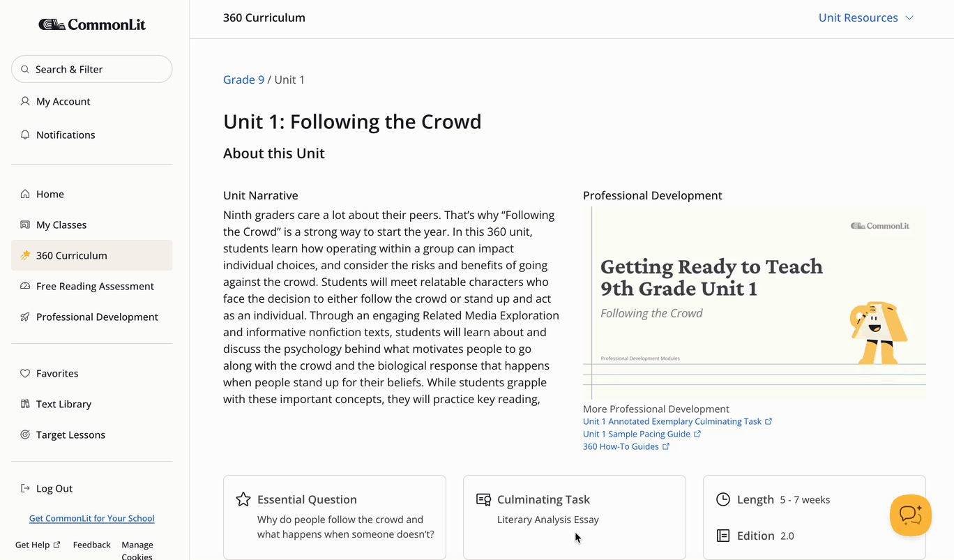Open Unit 1 Annotated Exemplary Culminating Task
Image resolution: width=954 pixels, height=560 pixels.
672,421
